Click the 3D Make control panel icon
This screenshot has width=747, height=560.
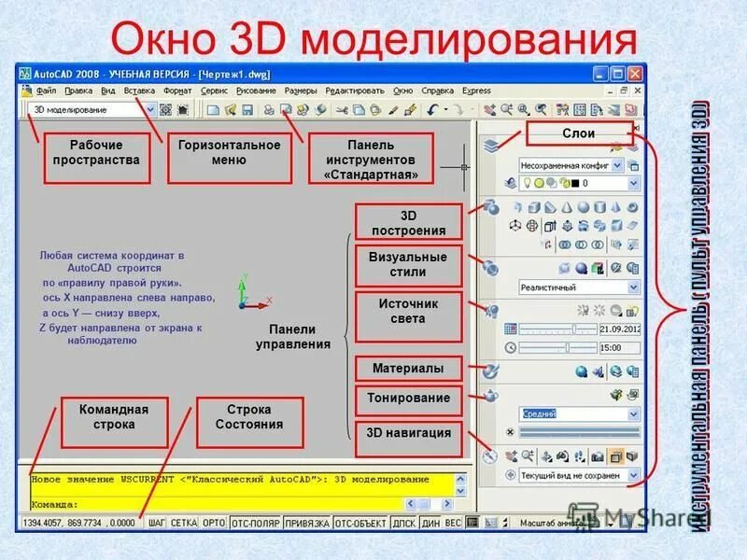click(x=491, y=207)
